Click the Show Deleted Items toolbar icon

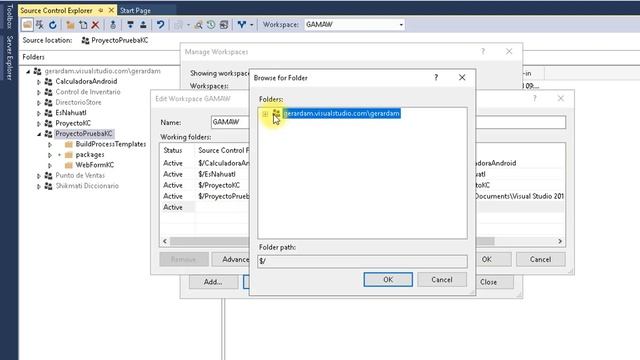[40, 25]
